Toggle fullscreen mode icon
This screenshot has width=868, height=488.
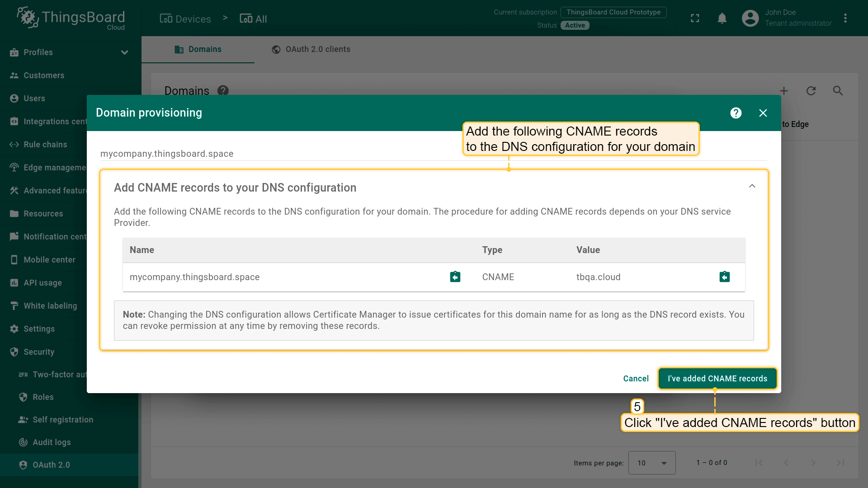point(695,19)
